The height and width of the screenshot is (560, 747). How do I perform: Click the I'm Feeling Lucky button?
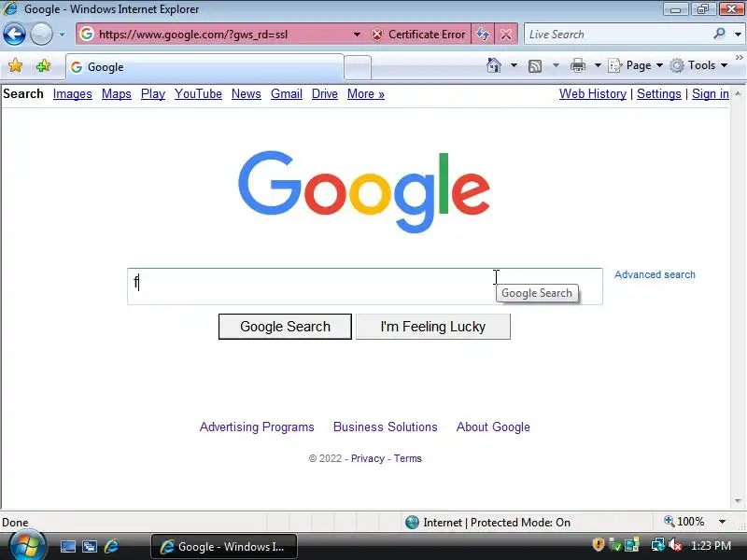pos(433,327)
